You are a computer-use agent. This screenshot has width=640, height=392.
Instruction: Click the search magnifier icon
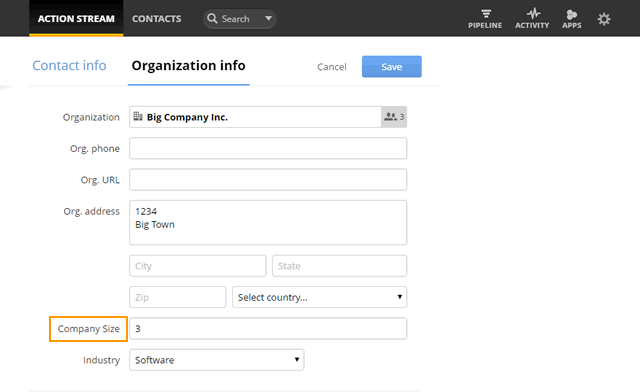(212, 18)
